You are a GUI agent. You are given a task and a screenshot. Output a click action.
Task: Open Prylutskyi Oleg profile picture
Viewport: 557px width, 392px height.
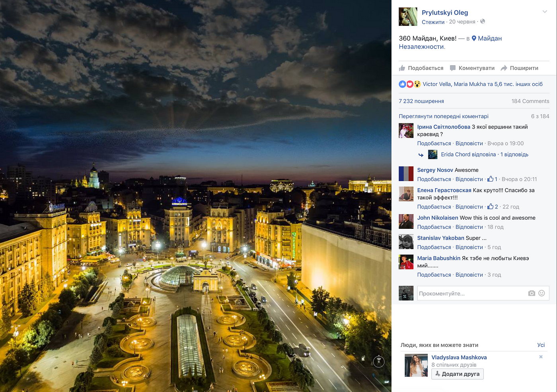coord(408,17)
